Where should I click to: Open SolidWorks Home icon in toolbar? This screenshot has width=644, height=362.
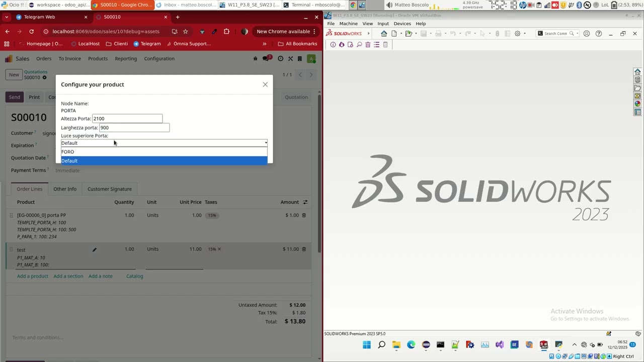click(x=384, y=34)
